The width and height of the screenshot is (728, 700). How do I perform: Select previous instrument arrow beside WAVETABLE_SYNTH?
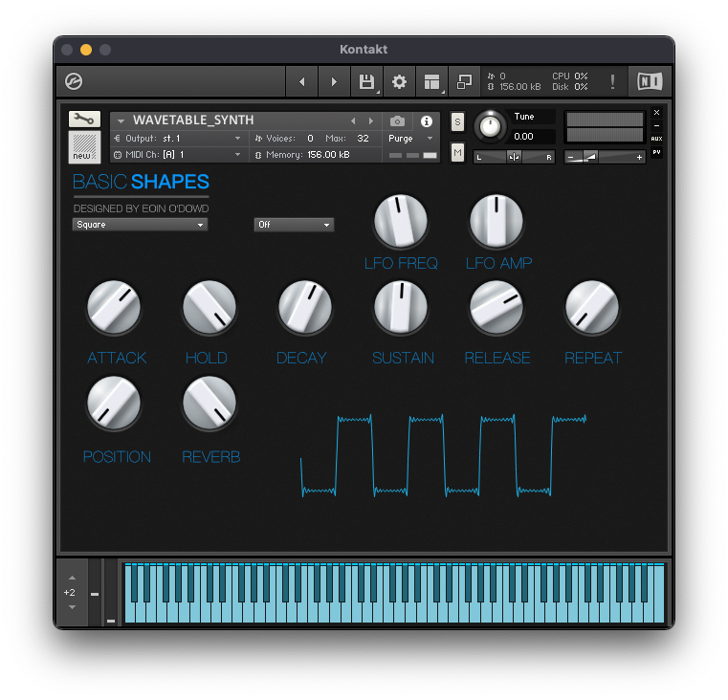point(353,121)
